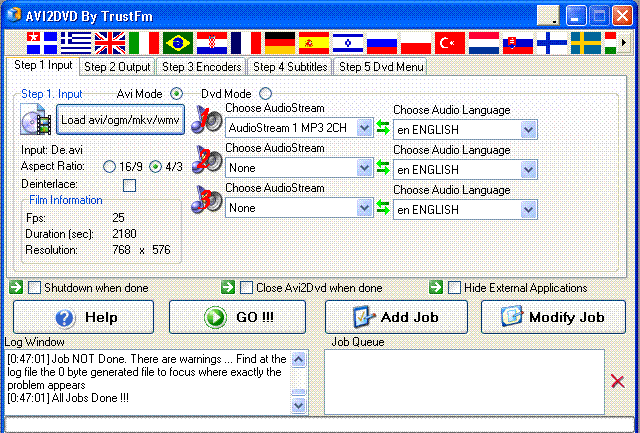
Task: Click green arrow beside Shutdown when done
Action: [x=16, y=287]
